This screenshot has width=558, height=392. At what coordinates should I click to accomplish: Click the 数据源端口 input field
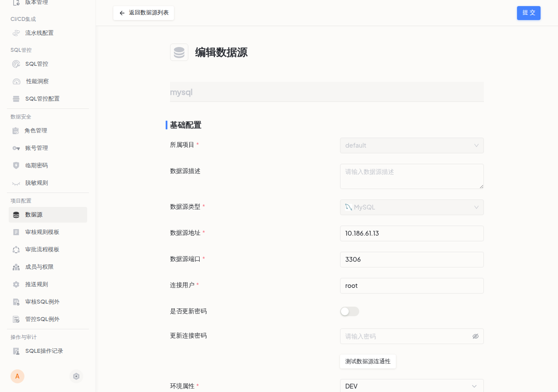coord(412,260)
